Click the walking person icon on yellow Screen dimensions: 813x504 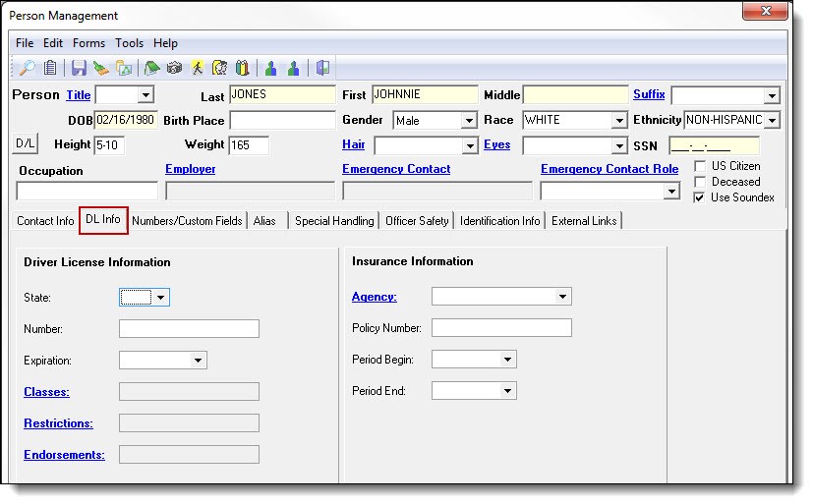[198, 68]
